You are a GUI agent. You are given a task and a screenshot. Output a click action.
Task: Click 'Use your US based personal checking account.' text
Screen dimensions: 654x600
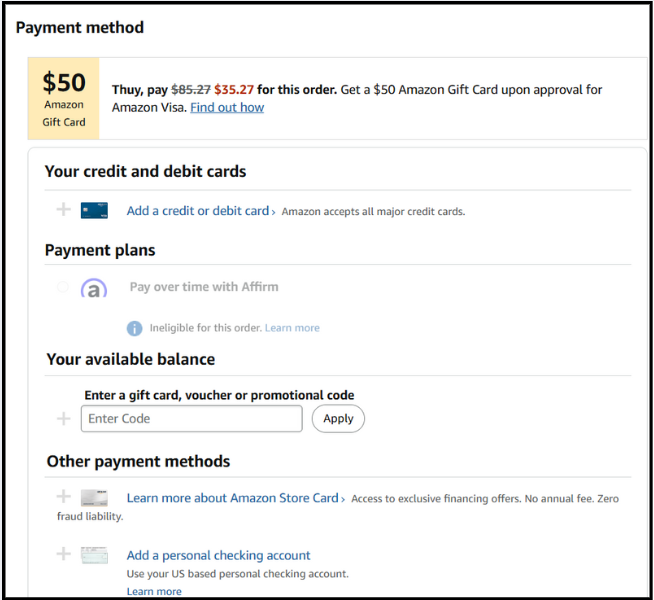click(x=238, y=574)
